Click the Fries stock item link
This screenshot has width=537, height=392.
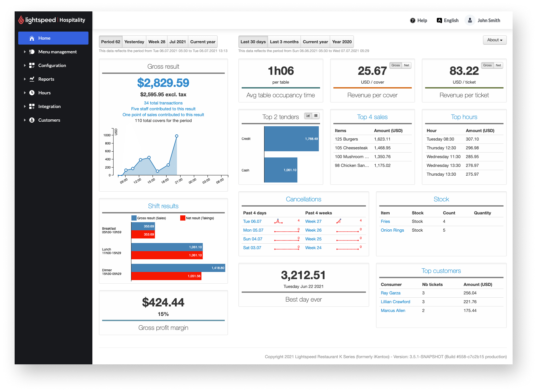(x=385, y=221)
